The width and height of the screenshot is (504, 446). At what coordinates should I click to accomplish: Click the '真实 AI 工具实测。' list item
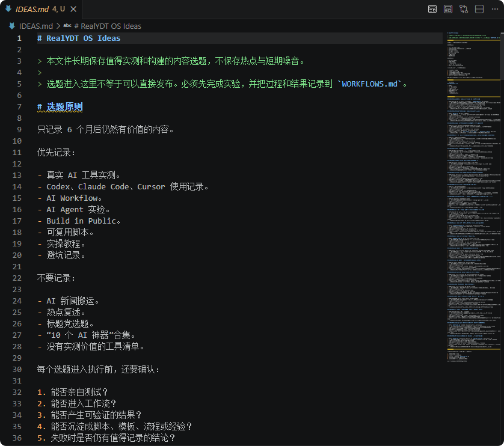coord(83,175)
